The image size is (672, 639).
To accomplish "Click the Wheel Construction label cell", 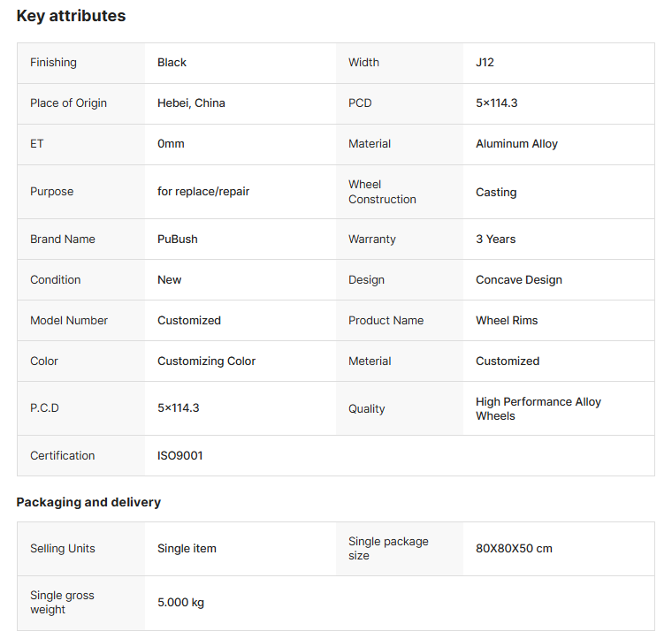I will 382,192.
